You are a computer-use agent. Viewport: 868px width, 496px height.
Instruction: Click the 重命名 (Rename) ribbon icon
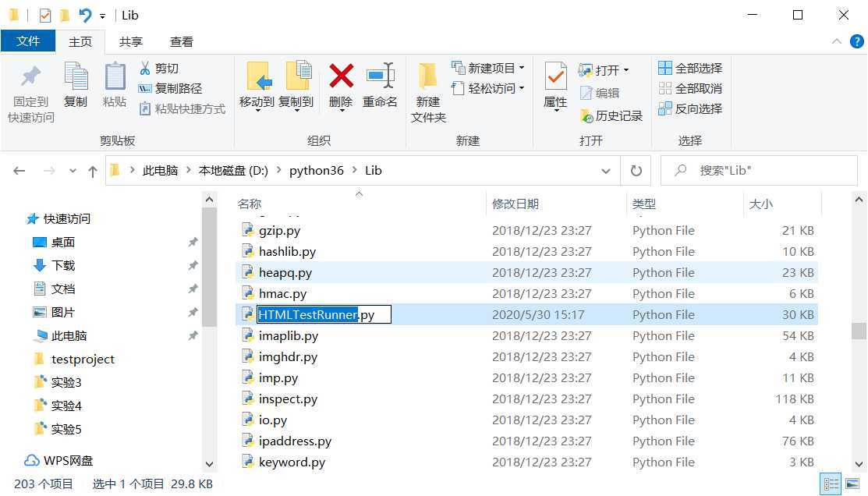[x=380, y=86]
